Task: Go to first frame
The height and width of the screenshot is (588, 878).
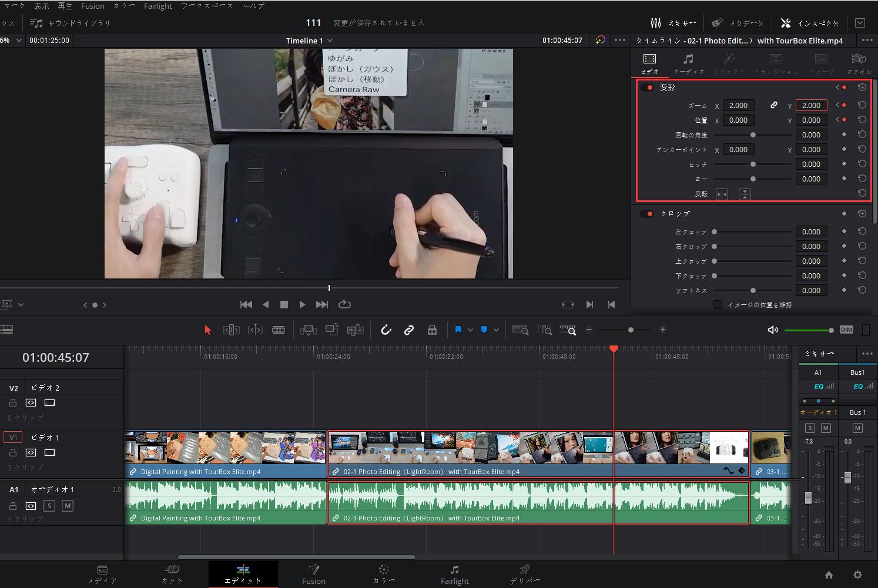Action: [246, 304]
